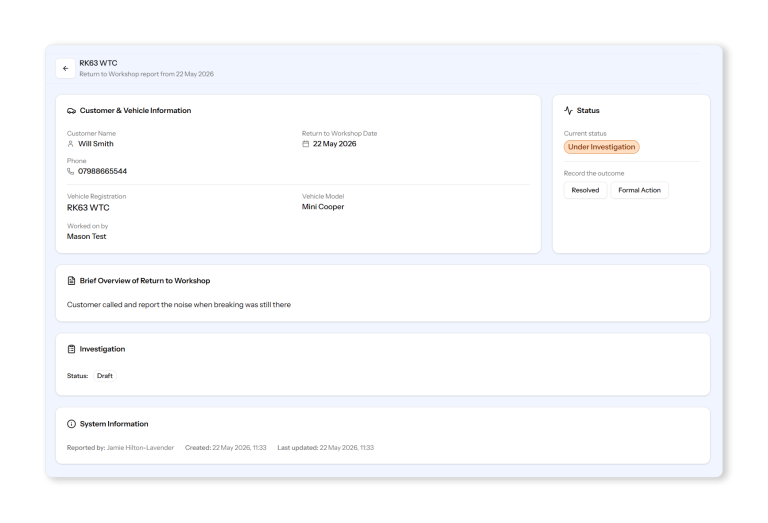768x523 pixels.
Task: Click the clipboard icon beside Investigation
Action: [x=72, y=349]
